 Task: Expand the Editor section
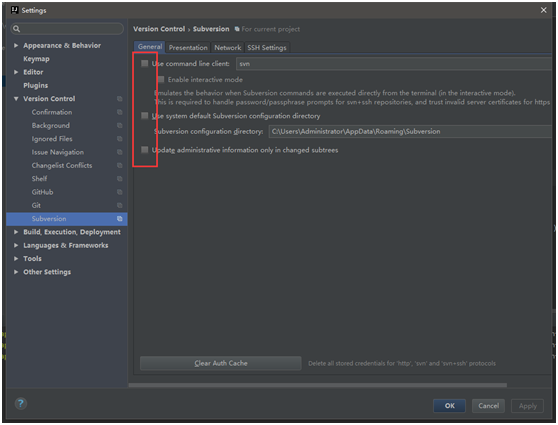[16, 72]
